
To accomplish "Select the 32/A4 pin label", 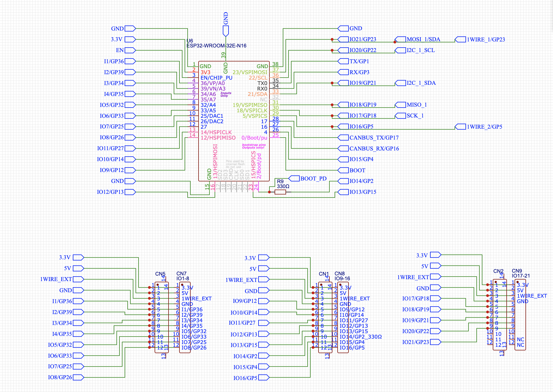I will [208, 105].
